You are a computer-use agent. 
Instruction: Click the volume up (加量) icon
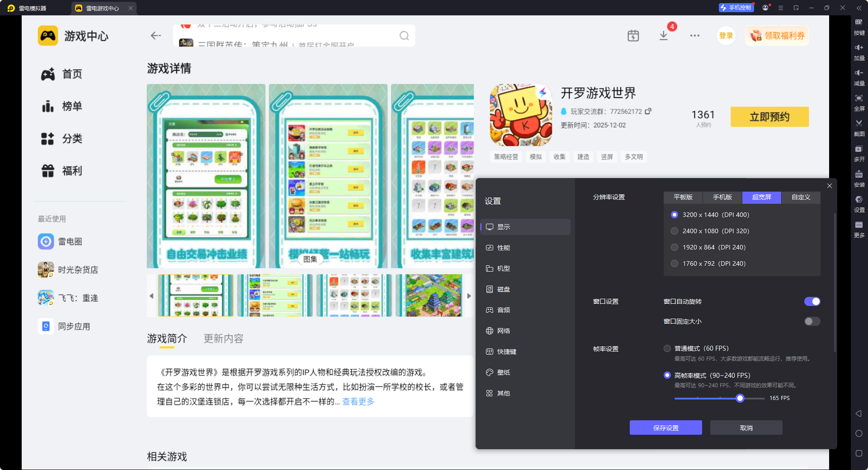859,48
